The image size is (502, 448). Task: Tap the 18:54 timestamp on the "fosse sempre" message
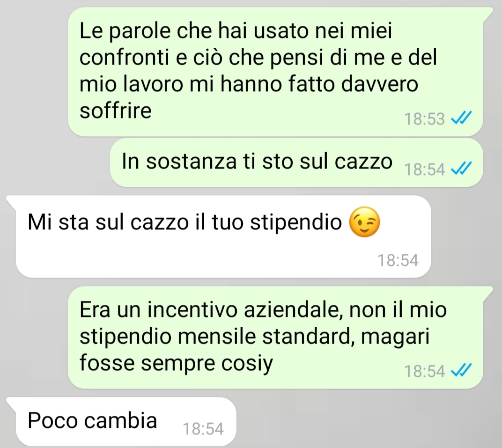425,371
